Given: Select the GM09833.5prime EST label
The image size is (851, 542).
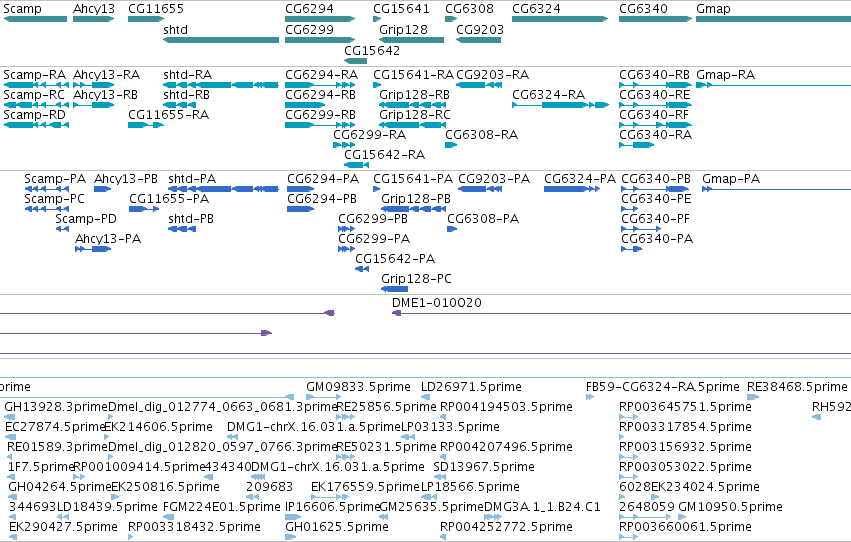Looking at the screenshot, I should 358,387.
